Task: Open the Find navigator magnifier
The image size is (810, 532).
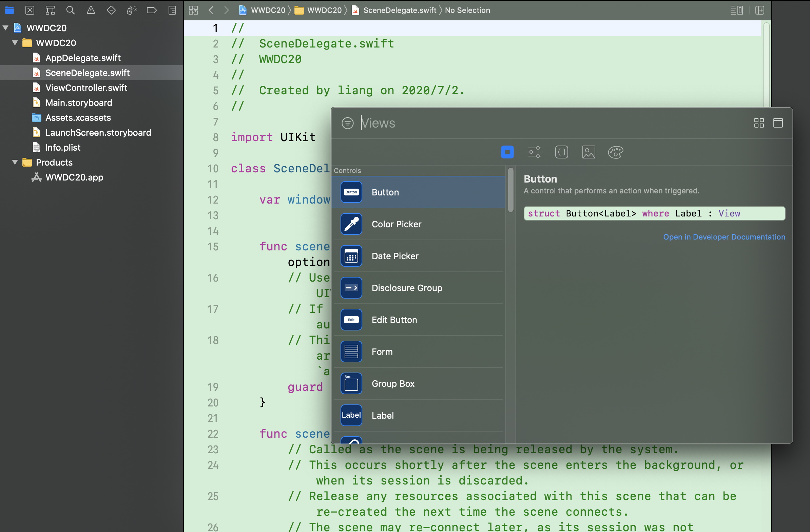Action: click(x=71, y=10)
